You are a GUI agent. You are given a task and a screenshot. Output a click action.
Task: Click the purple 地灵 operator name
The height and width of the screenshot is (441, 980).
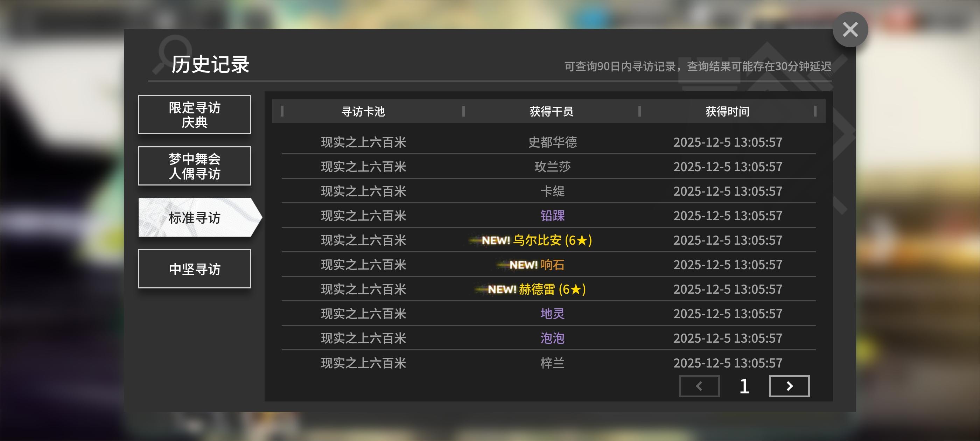pos(552,314)
